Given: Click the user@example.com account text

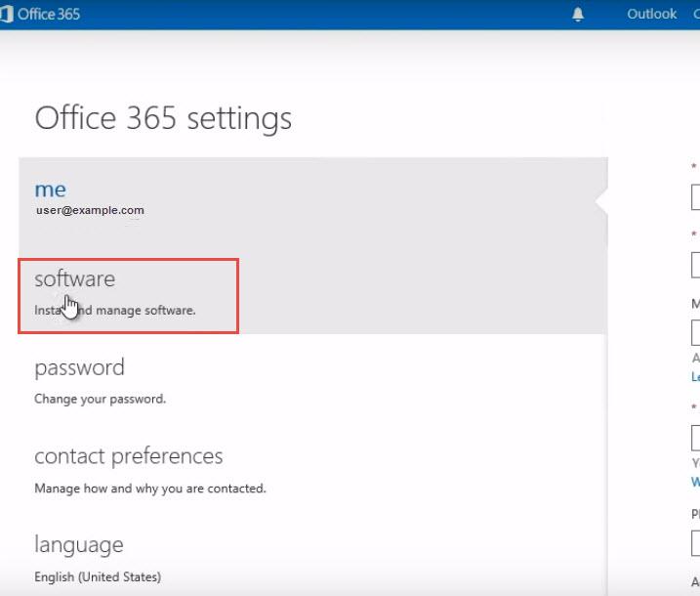Looking at the screenshot, I should pyautogui.click(x=90, y=210).
